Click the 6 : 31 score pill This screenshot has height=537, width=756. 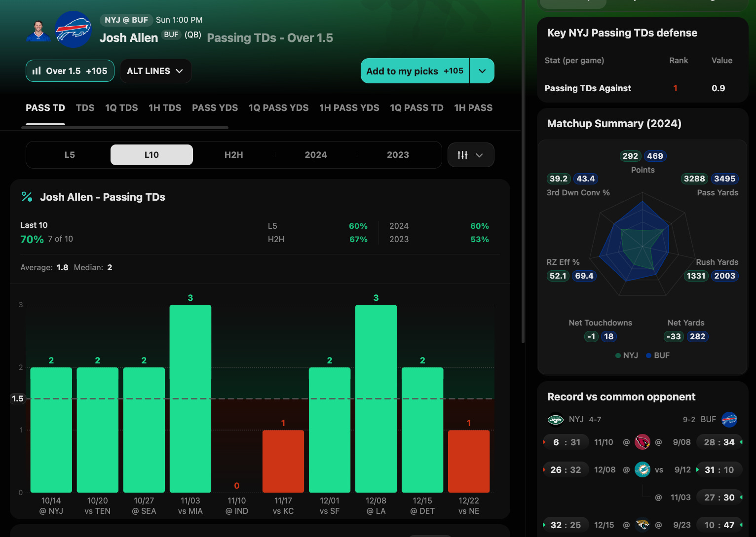pos(566,442)
